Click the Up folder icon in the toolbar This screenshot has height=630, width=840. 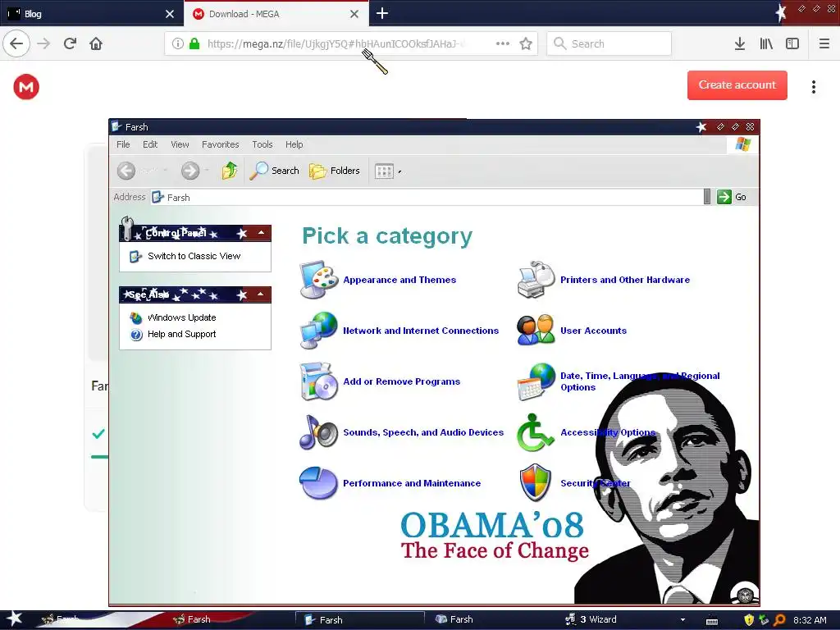tap(230, 171)
